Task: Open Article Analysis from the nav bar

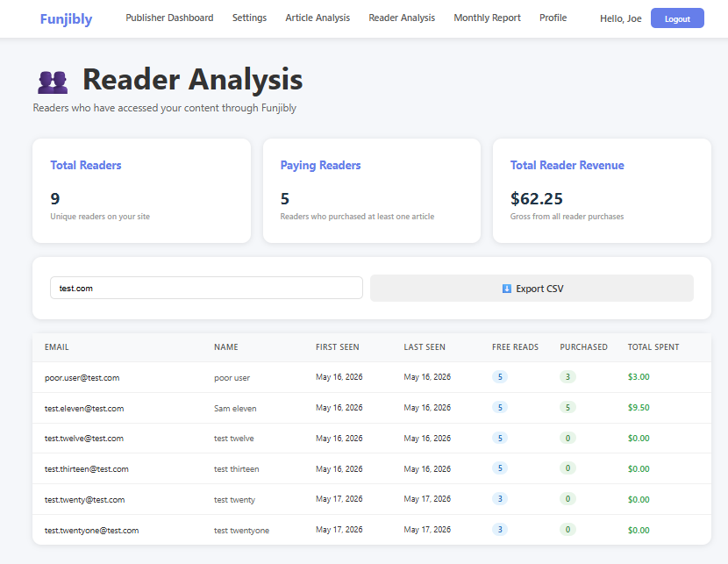Action: click(x=318, y=18)
